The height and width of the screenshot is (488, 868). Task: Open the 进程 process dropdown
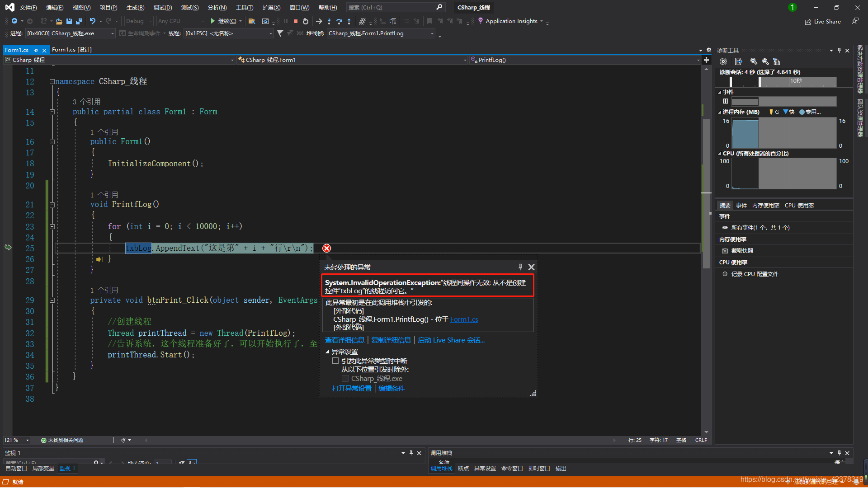click(x=112, y=33)
